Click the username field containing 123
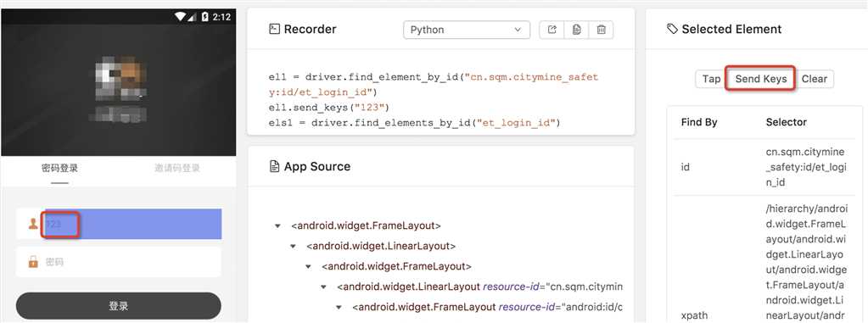 pyautogui.click(x=119, y=224)
